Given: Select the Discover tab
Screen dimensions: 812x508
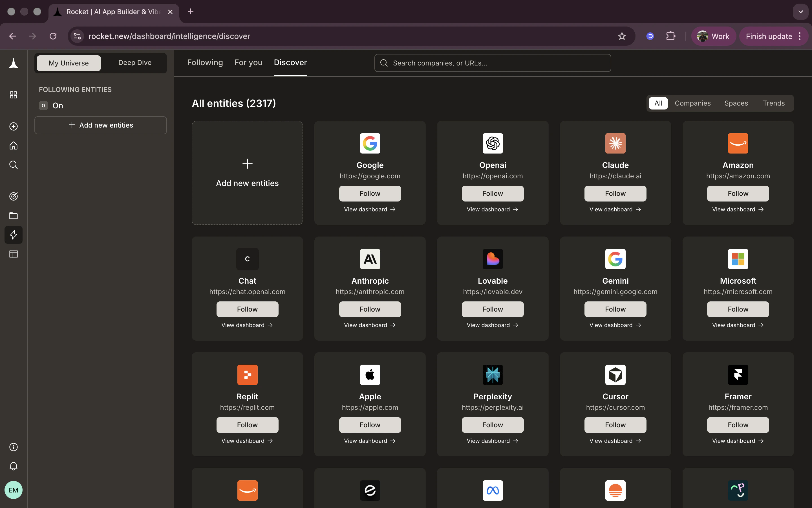Looking at the screenshot, I should coord(290,62).
